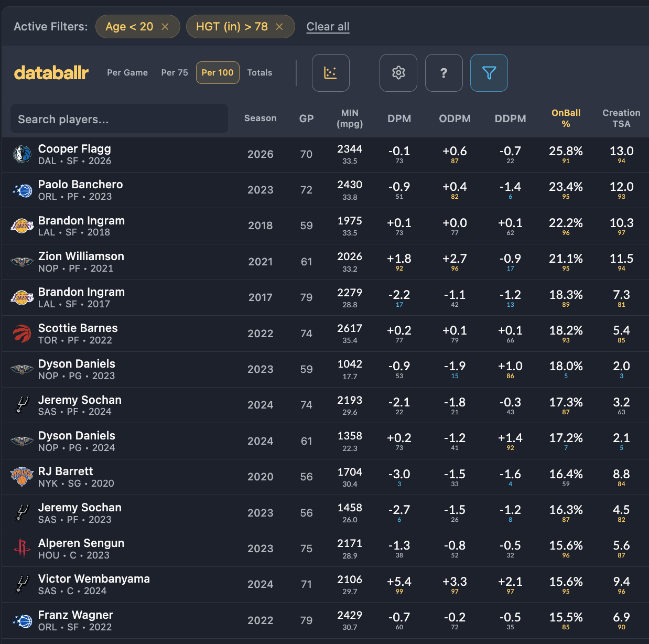Viewport: 649px width, 644px height.
Task: Sort by ODPM column header
Action: [x=455, y=119]
